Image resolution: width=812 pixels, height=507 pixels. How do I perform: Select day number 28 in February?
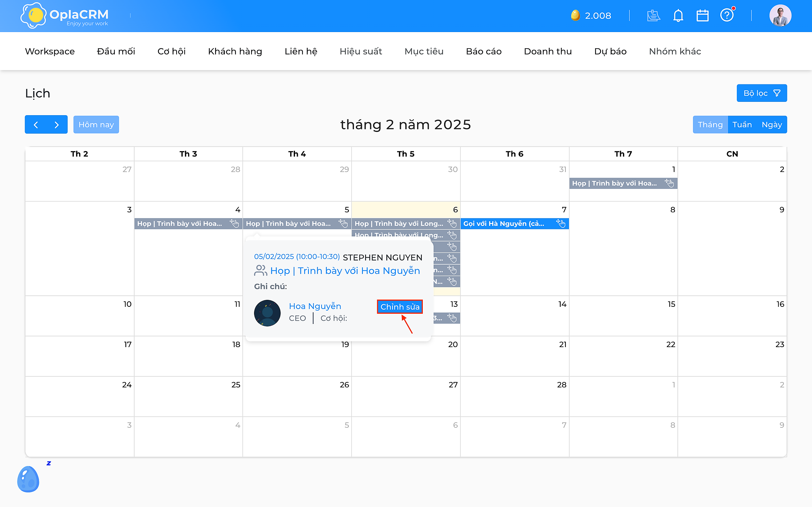562,385
